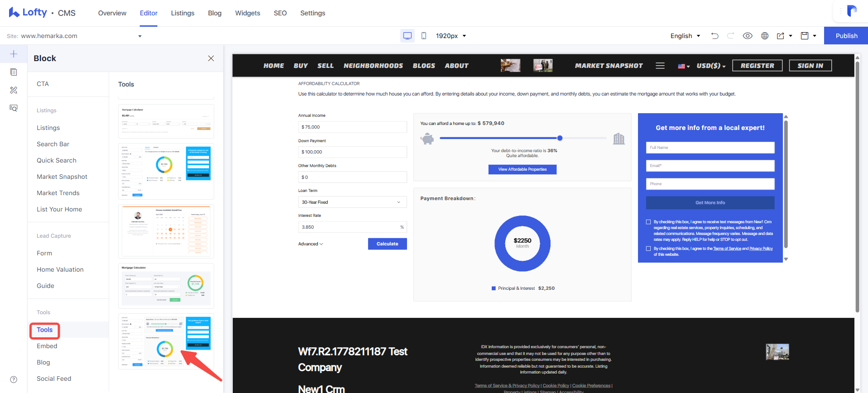Open the English language dropdown

coord(685,36)
